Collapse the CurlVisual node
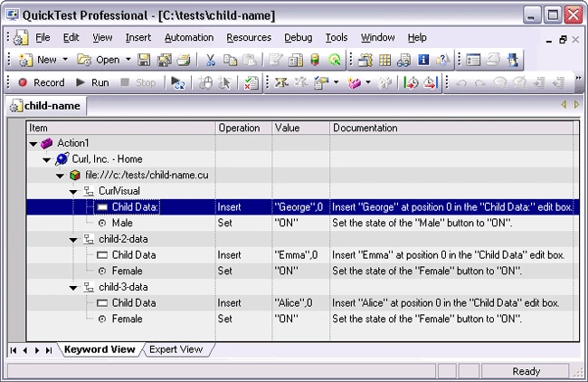 point(73,192)
